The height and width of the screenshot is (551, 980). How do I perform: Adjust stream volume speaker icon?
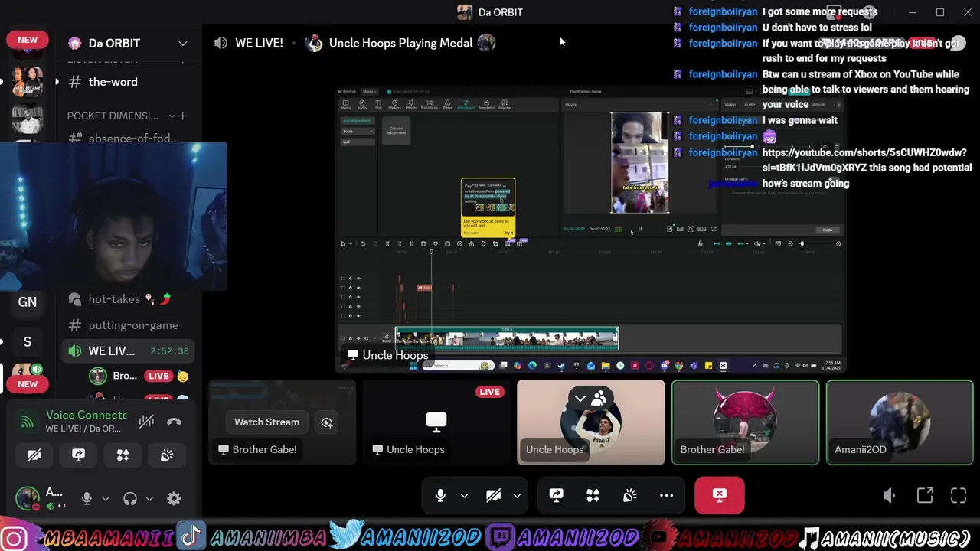(889, 496)
